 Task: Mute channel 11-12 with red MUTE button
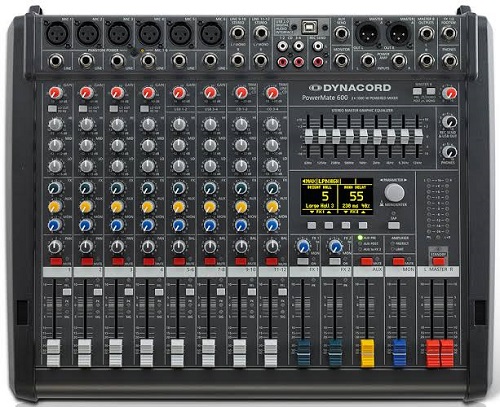(x=272, y=261)
